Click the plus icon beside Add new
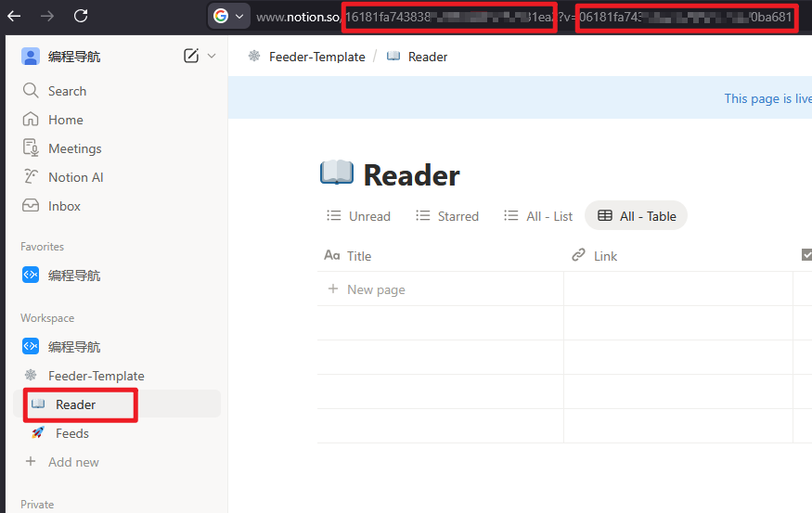Screen dimensions: 812x513 tap(31, 461)
